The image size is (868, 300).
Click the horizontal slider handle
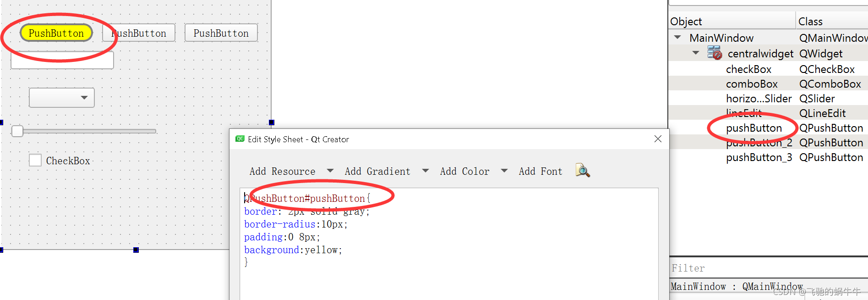pyautogui.click(x=17, y=131)
